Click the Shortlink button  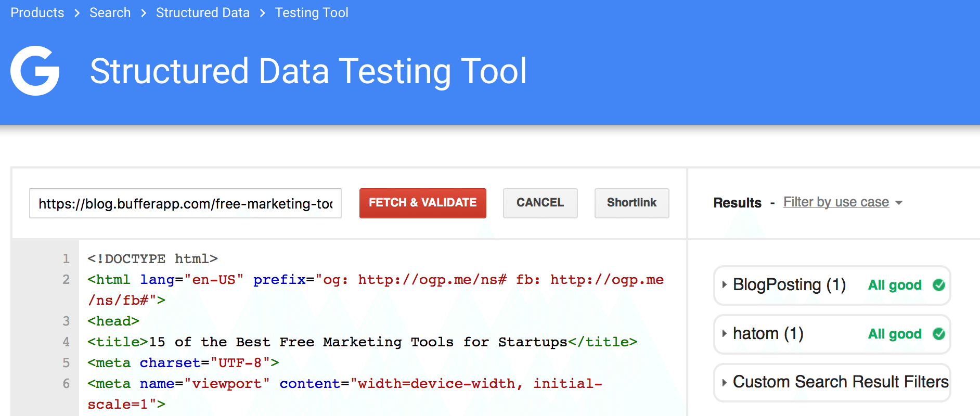(x=631, y=203)
